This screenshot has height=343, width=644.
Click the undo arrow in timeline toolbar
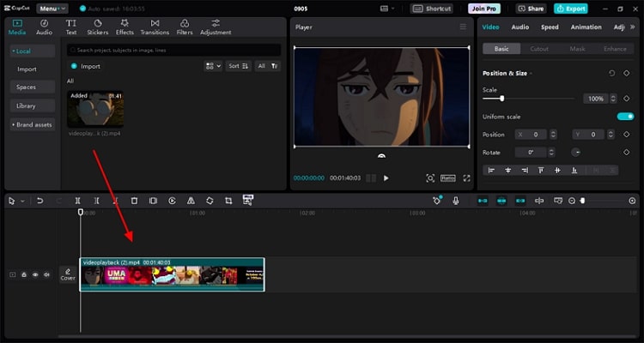[x=39, y=201]
